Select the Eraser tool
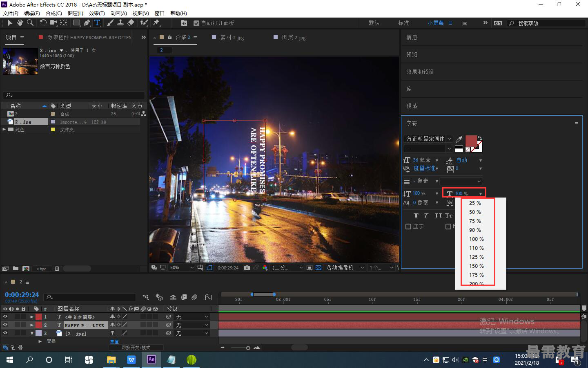This screenshot has height=368, width=588. click(131, 23)
